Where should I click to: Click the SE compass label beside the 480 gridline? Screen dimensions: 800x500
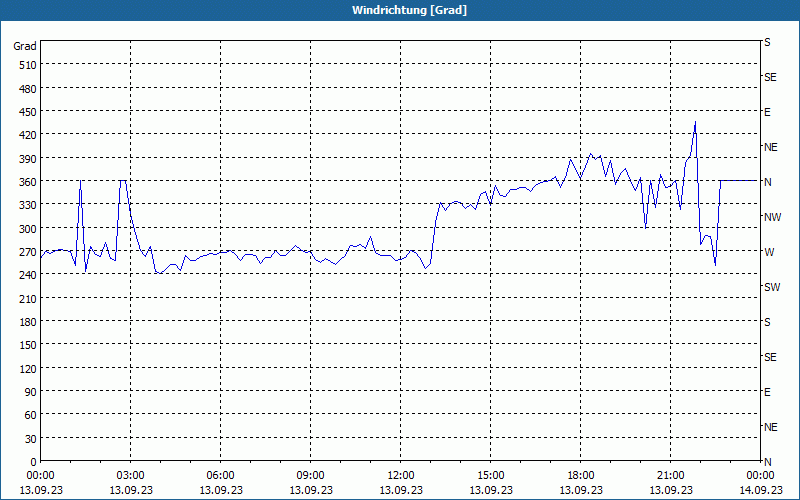[770, 77]
